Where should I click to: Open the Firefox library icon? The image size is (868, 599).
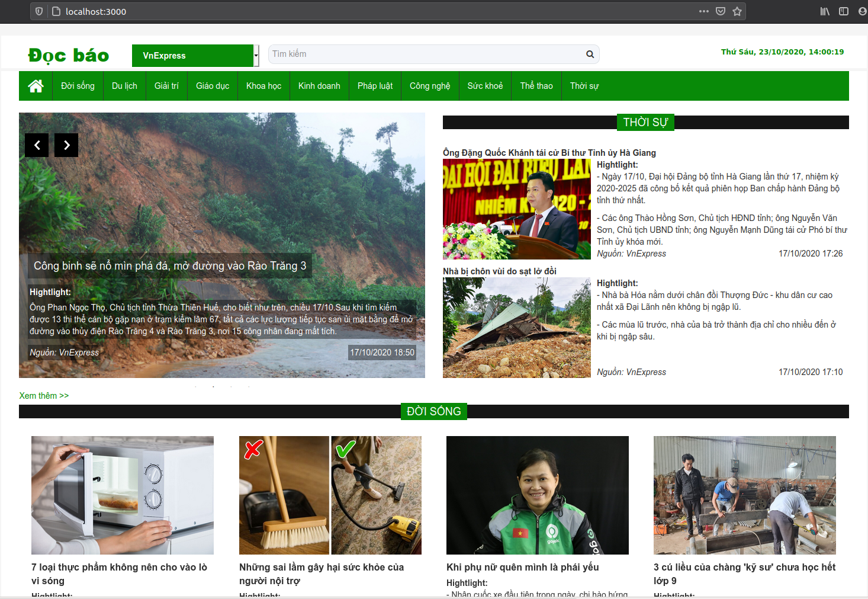[x=825, y=11]
